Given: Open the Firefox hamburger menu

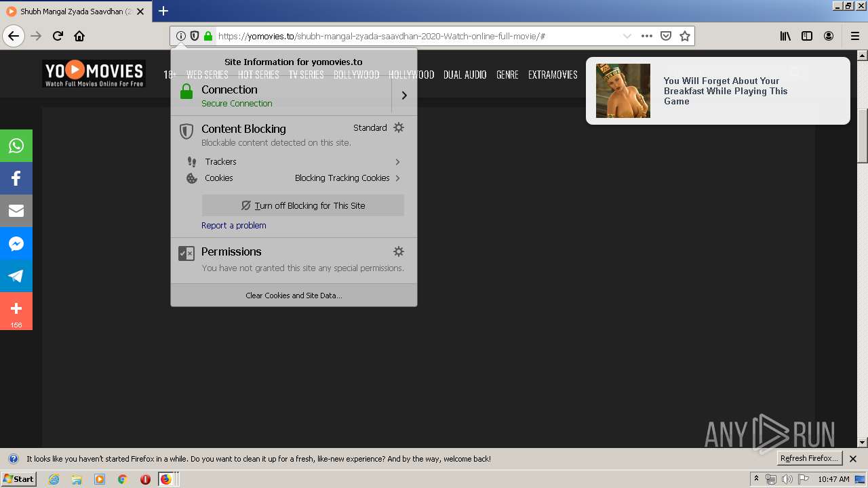Looking at the screenshot, I should pos(855,36).
